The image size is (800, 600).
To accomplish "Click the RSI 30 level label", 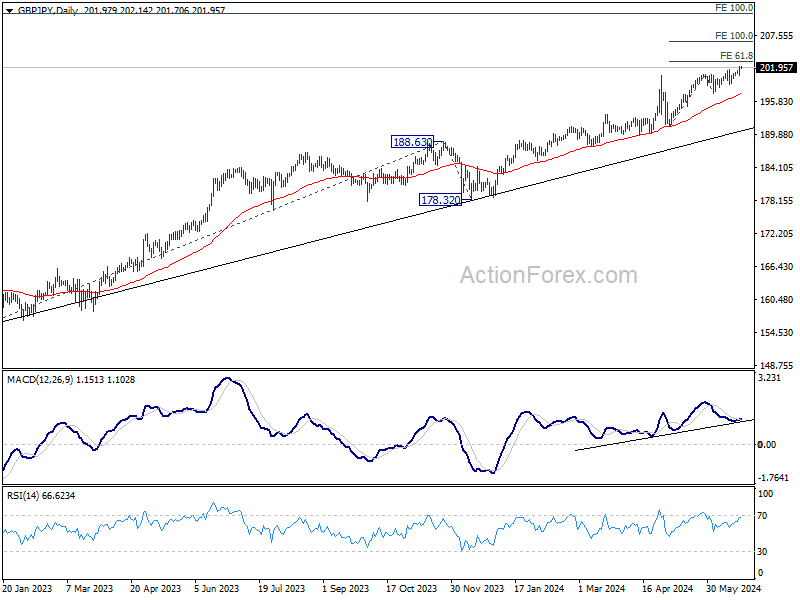I will [x=762, y=552].
